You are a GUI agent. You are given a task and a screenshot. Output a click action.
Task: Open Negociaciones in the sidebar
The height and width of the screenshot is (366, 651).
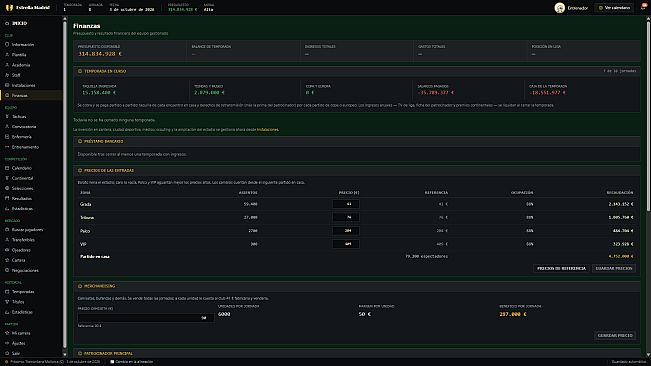click(31, 271)
